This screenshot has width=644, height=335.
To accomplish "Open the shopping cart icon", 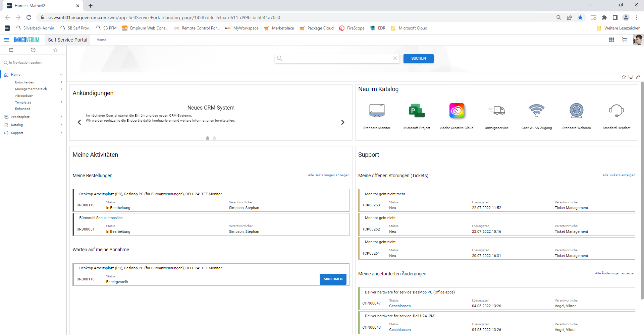I will (x=624, y=40).
